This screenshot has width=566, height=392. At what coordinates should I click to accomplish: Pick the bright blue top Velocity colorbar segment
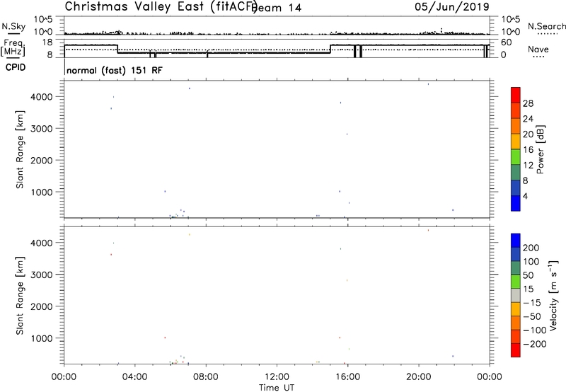(516, 241)
